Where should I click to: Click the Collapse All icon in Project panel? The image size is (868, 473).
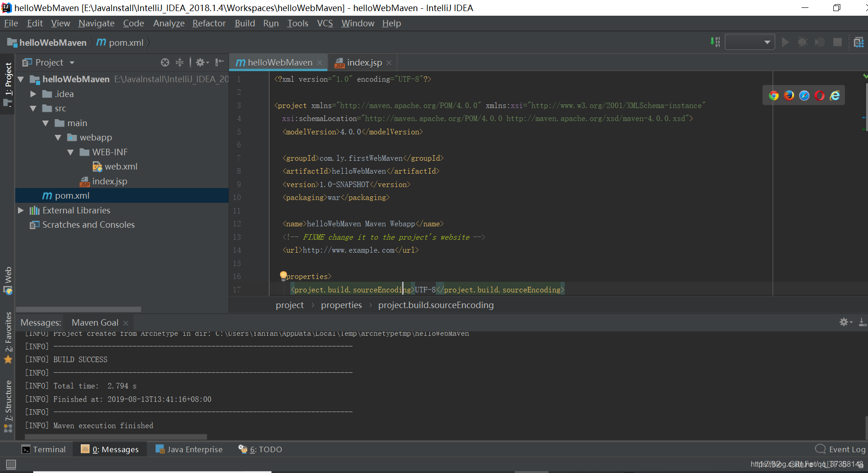[180, 62]
